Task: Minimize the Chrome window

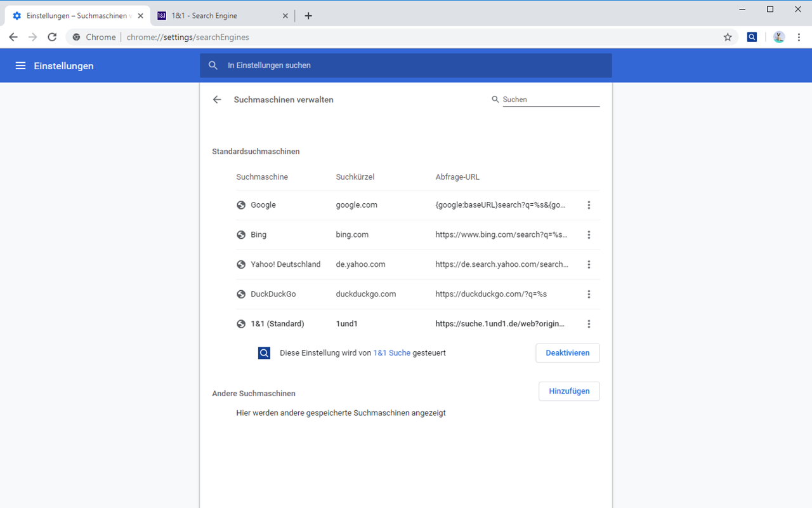Action: tap(742, 9)
